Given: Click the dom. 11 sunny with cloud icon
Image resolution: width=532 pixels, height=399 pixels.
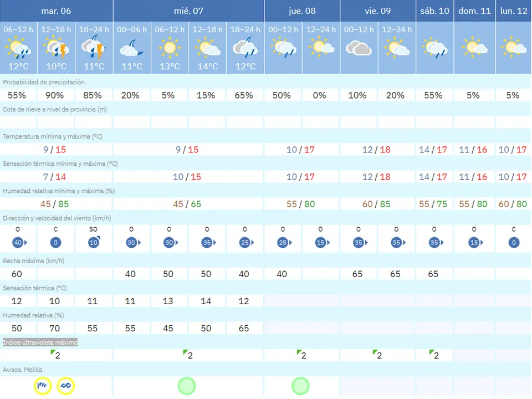Looking at the screenshot, I should click(x=475, y=48).
